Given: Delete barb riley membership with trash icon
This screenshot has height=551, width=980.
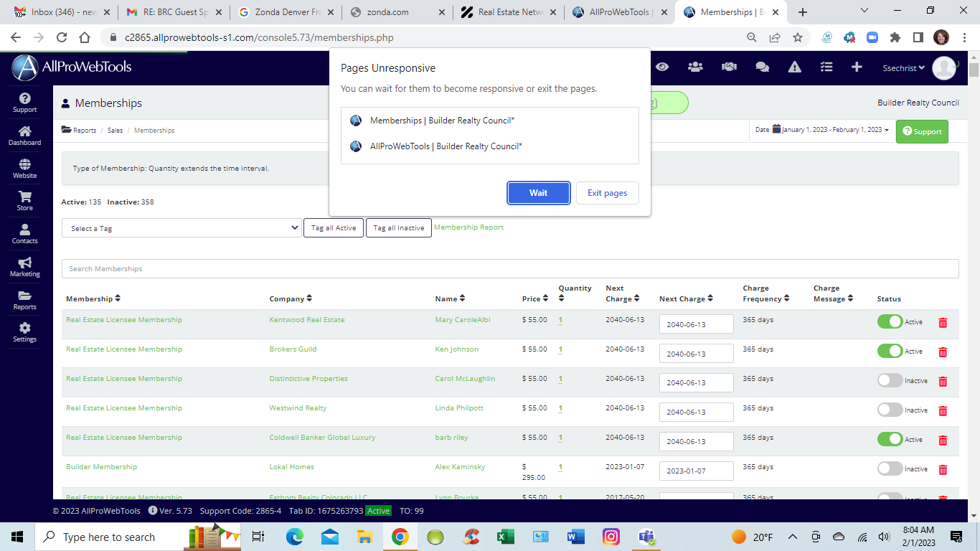Looking at the screenshot, I should 943,441.
